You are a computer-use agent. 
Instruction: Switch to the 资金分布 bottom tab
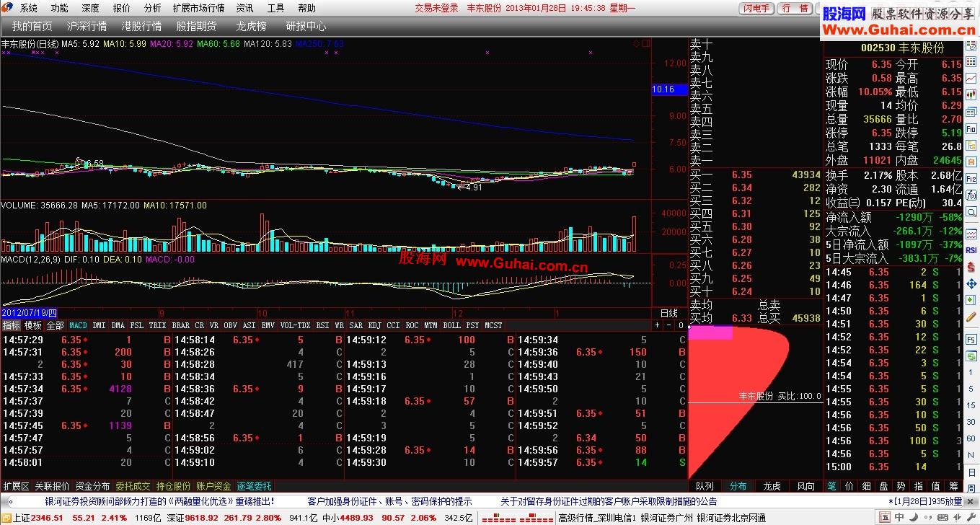[92, 486]
